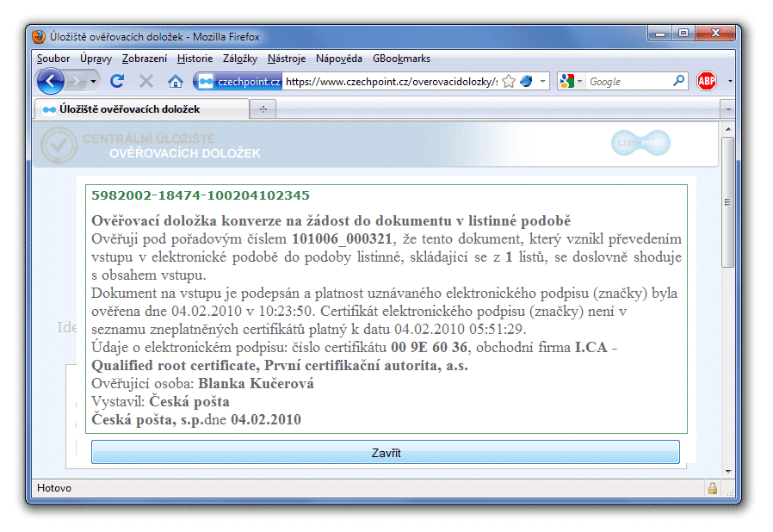Close the Firefox window
Image resolution: width=773 pixels, height=532 pixels.
click(714, 34)
